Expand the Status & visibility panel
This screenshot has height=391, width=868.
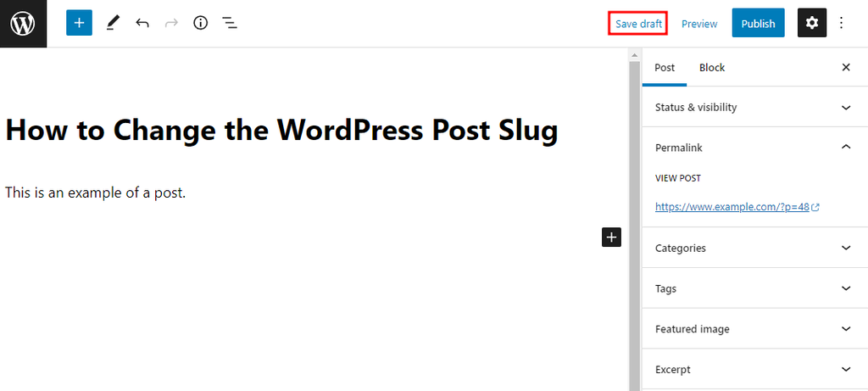pyautogui.click(x=754, y=108)
